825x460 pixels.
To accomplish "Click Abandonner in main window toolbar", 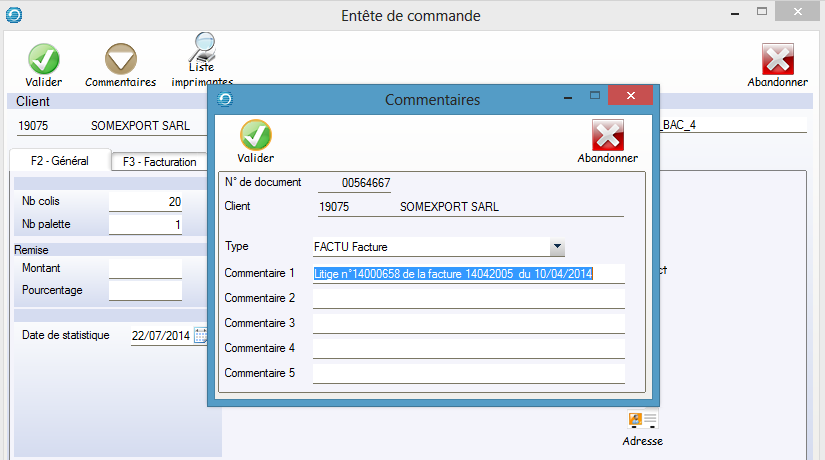I will [777, 60].
